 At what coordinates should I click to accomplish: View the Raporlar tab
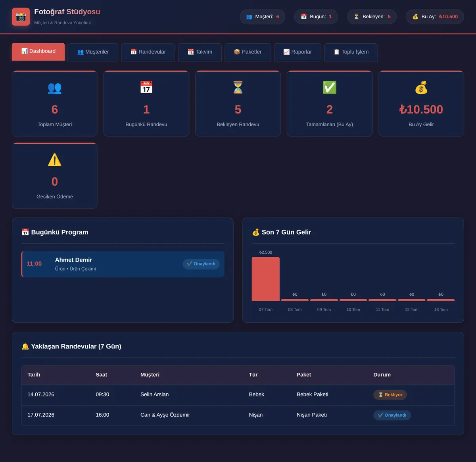tap(297, 52)
